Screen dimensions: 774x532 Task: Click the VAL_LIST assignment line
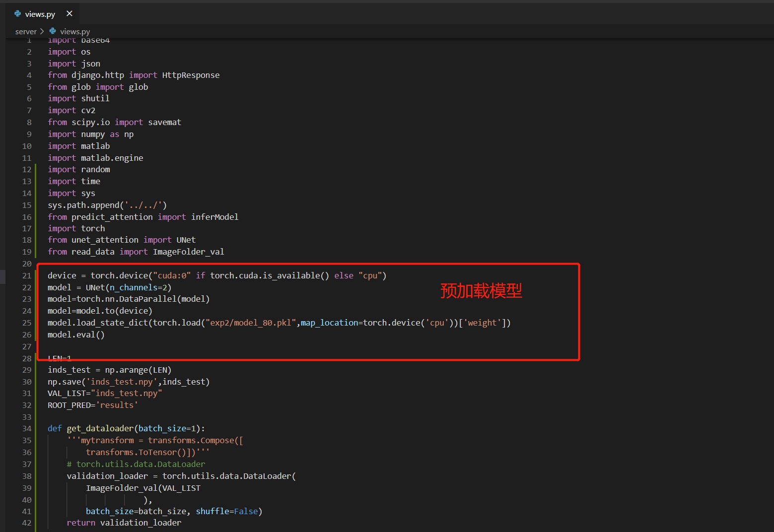pyautogui.click(x=105, y=393)
